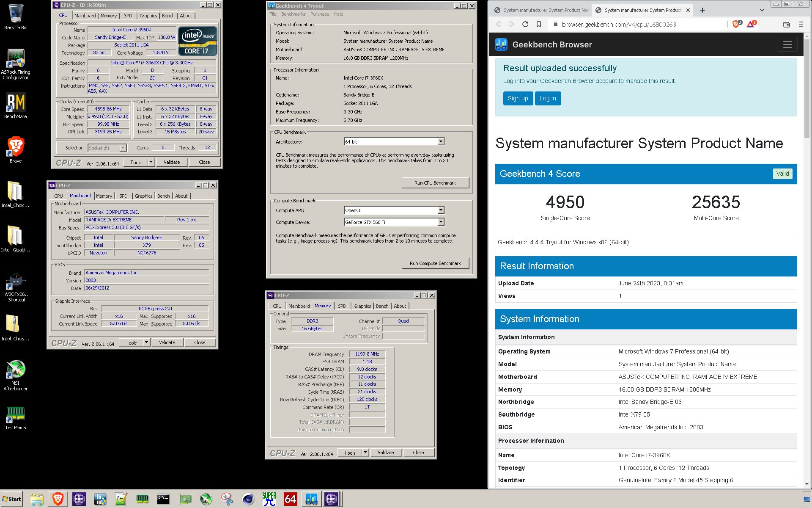Click Validate in the CPU-Z Mainboard window
The image size is (812, 508).
167,342
